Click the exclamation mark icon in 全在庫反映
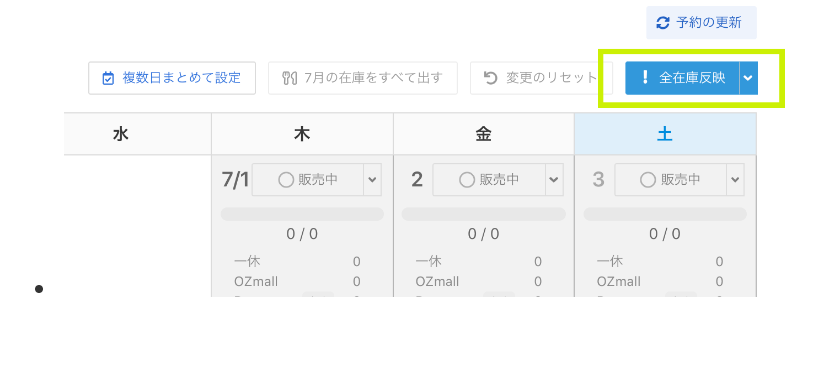The height and width of the screenshot is (369, 818). click(x=645, y=78)
